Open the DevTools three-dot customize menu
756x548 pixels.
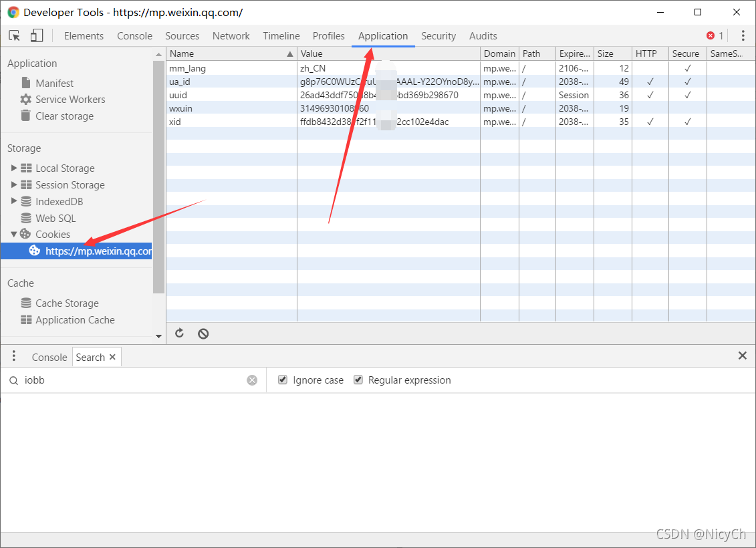point(743,35)
